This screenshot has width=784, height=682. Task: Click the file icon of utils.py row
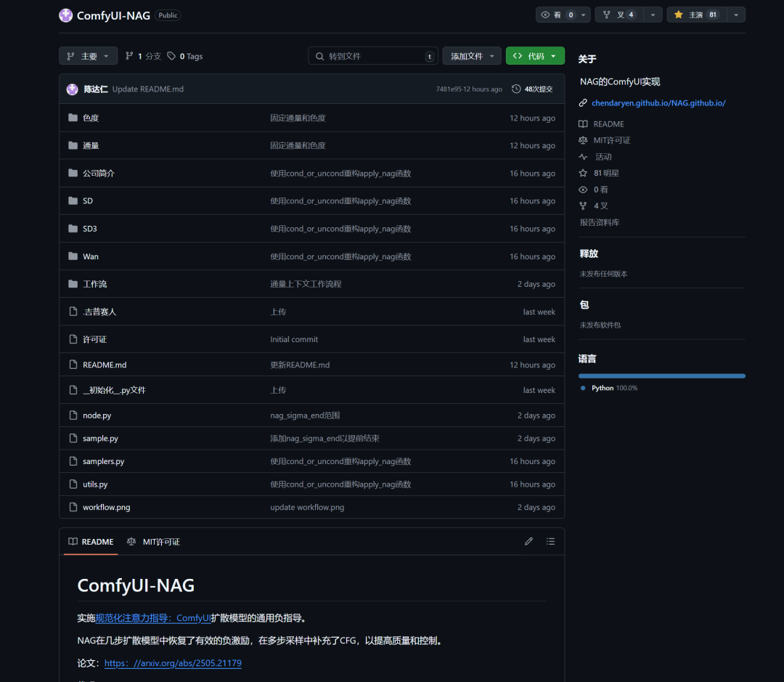[x=73, y=484]
